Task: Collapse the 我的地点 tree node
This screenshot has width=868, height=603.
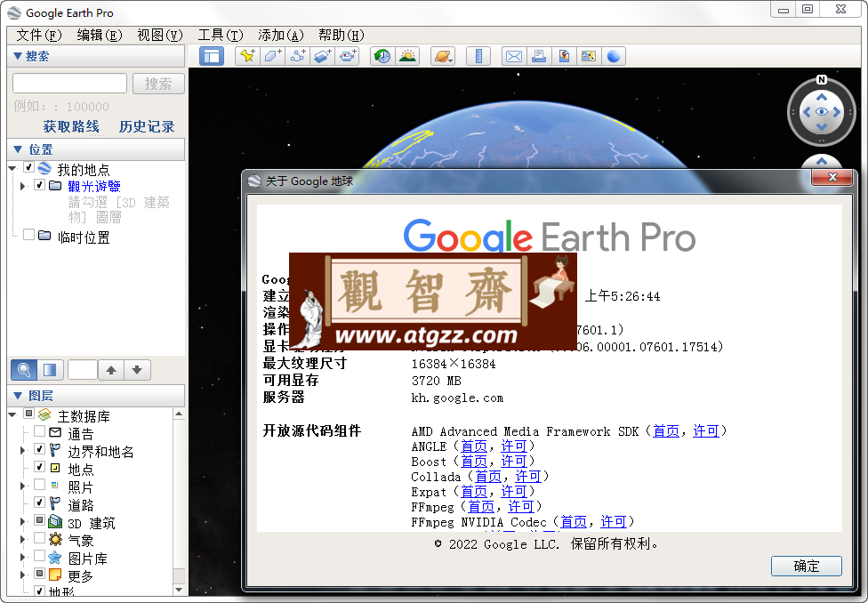Action: point(12,168)
